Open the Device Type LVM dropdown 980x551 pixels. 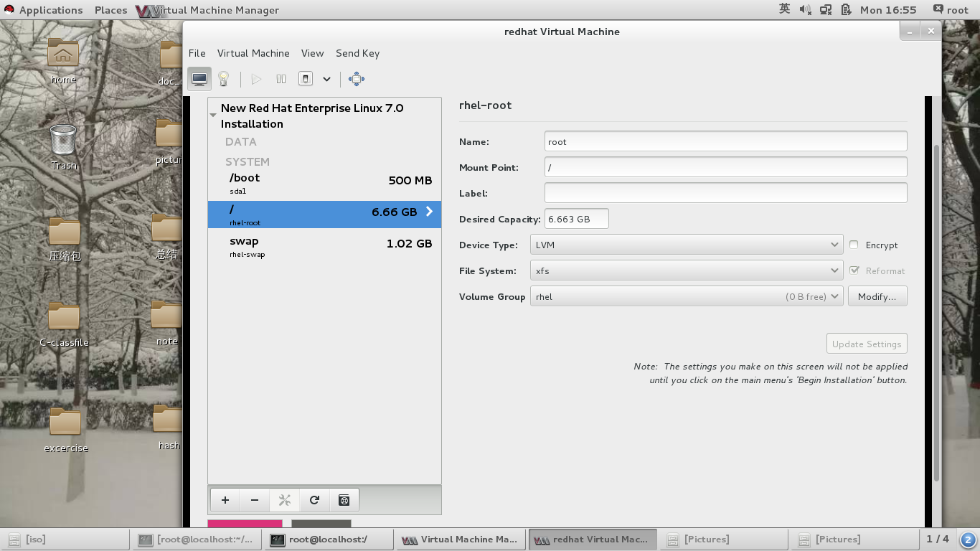(686, 245)
